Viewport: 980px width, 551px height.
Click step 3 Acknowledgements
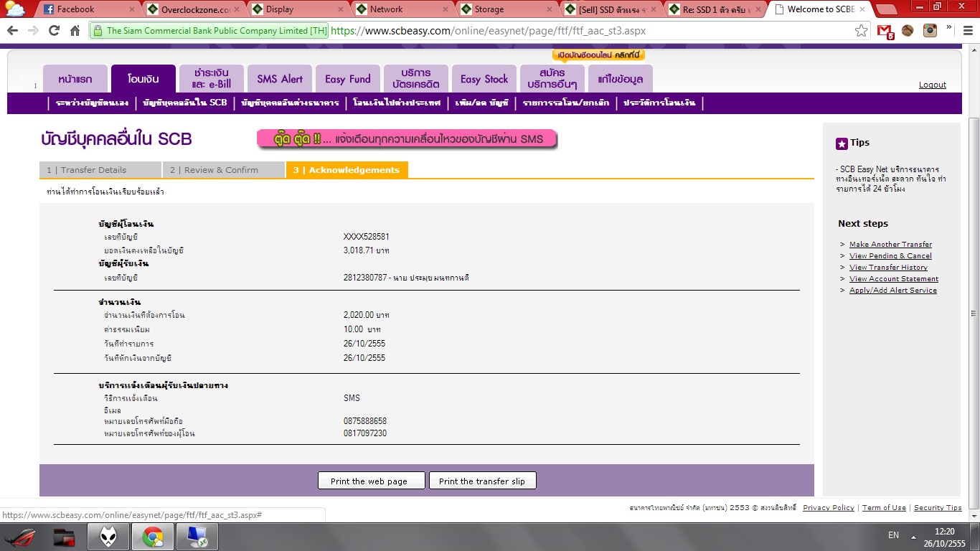click(347, 170)
